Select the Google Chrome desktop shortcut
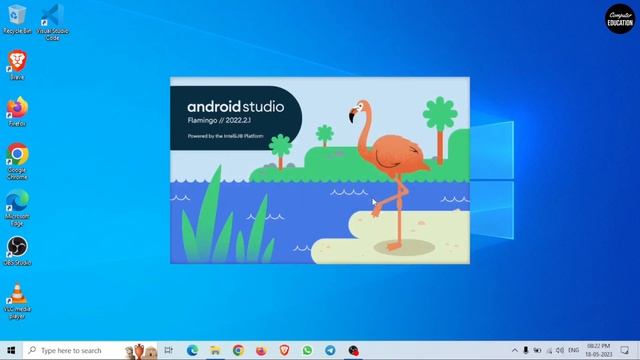Image resolution: width=640 pixels, height=360 pixels. click(x=17, y=161)
